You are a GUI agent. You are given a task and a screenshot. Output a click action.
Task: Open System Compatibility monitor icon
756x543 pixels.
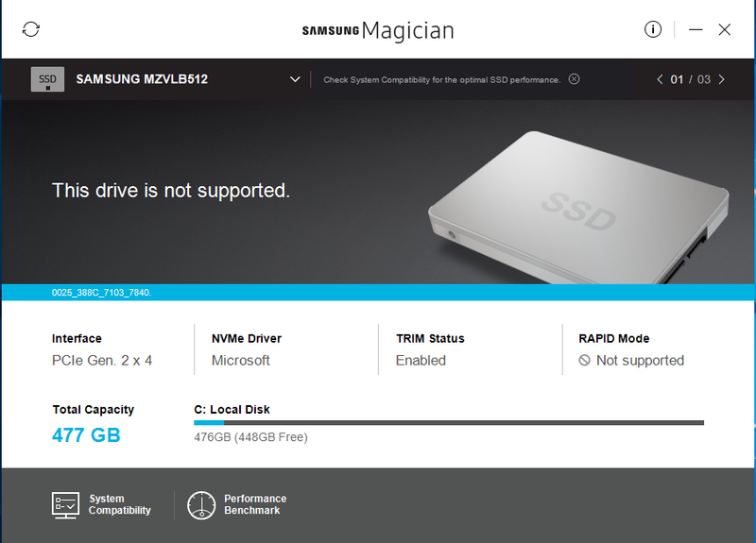click(65, 505)
